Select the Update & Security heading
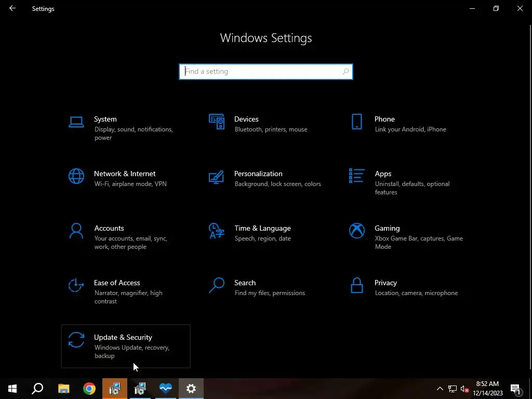This screenshot has width=532, height=399. click(x=123, y=337)
